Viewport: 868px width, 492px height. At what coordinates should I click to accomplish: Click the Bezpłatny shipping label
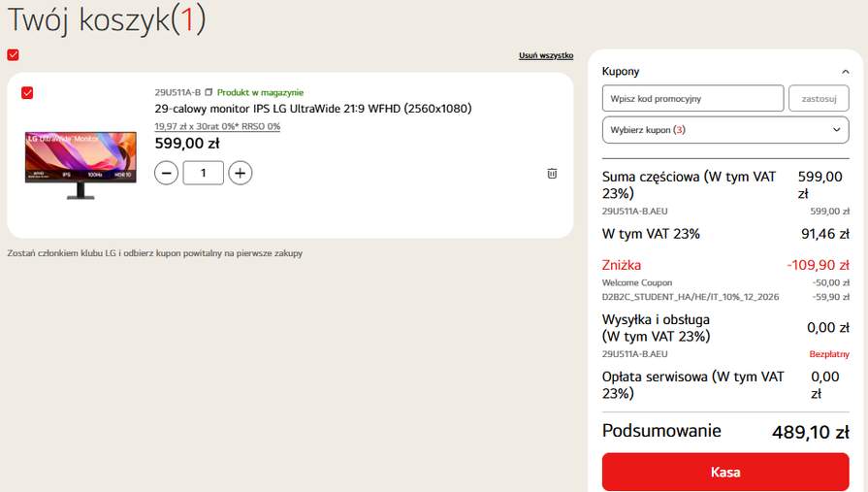click(x=828, y=354)
